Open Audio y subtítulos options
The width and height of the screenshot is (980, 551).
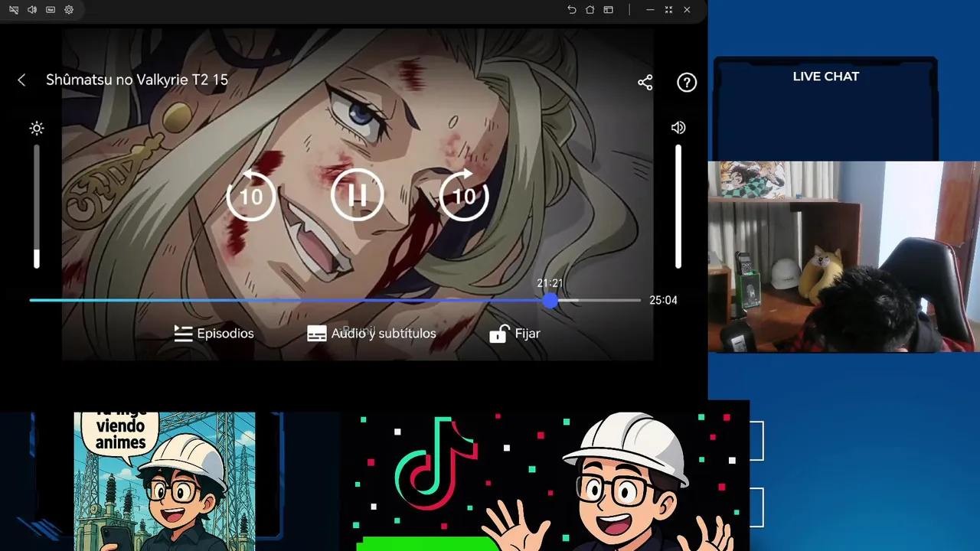tap(371, 334)
